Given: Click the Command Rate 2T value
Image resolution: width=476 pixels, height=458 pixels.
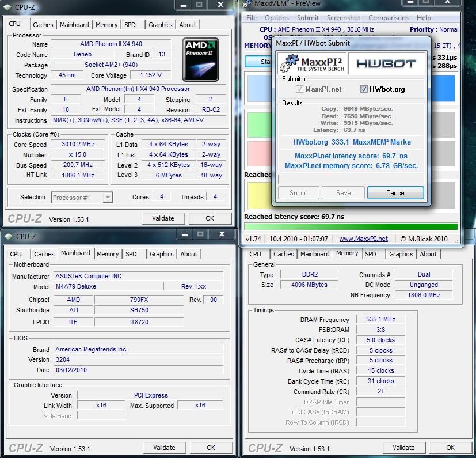Looking at the screenshot, I should coord(380,391).
